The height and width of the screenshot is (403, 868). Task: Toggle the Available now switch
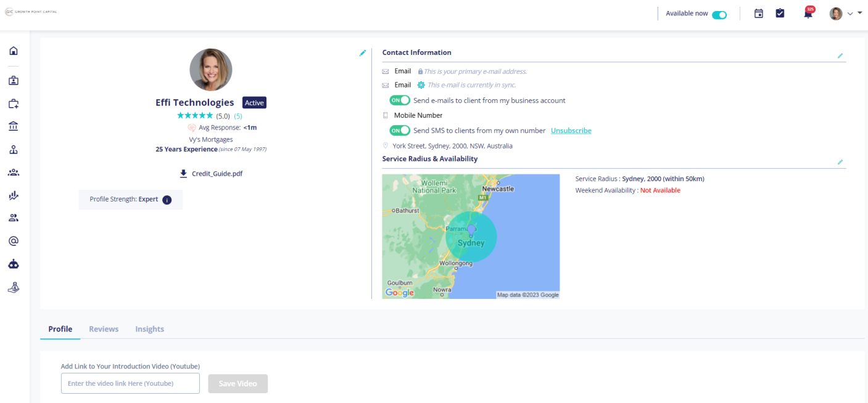point(719,15)
